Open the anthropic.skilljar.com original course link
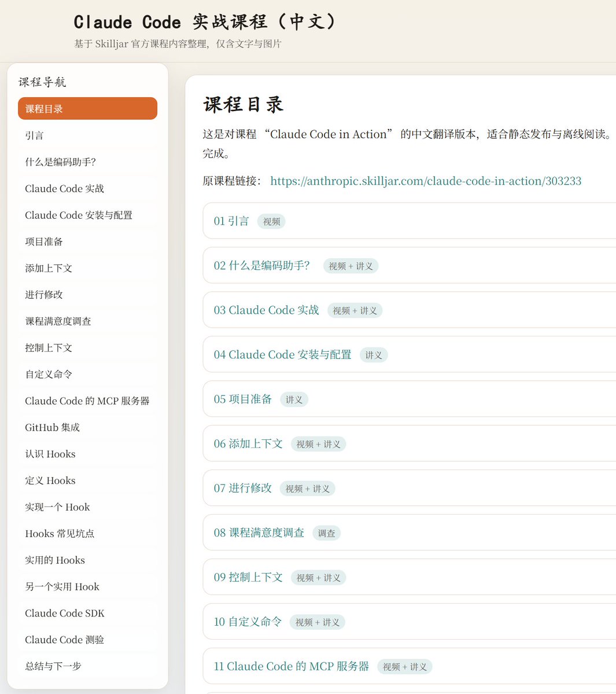This screenshot has height=694, width=616. click(x=425, y=181)
